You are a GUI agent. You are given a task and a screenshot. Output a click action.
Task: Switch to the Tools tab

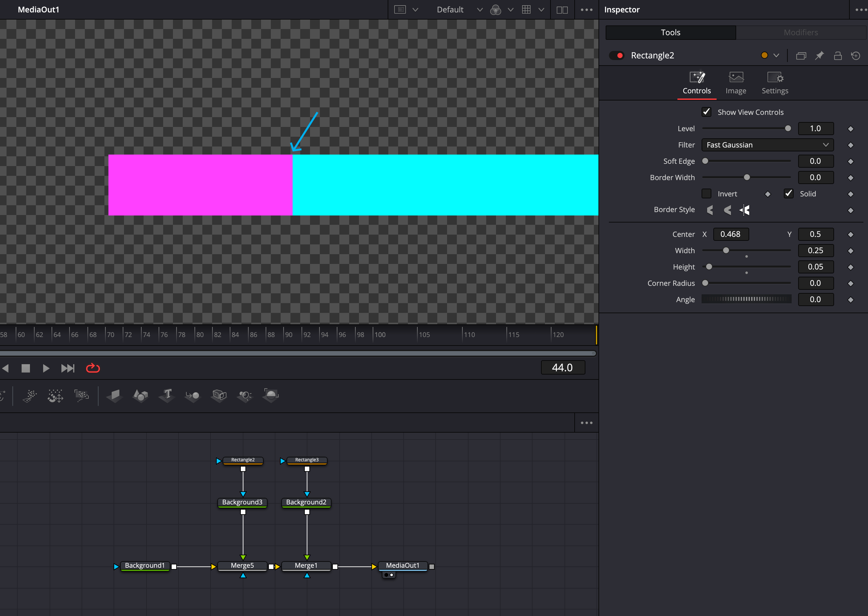(670, 33)
